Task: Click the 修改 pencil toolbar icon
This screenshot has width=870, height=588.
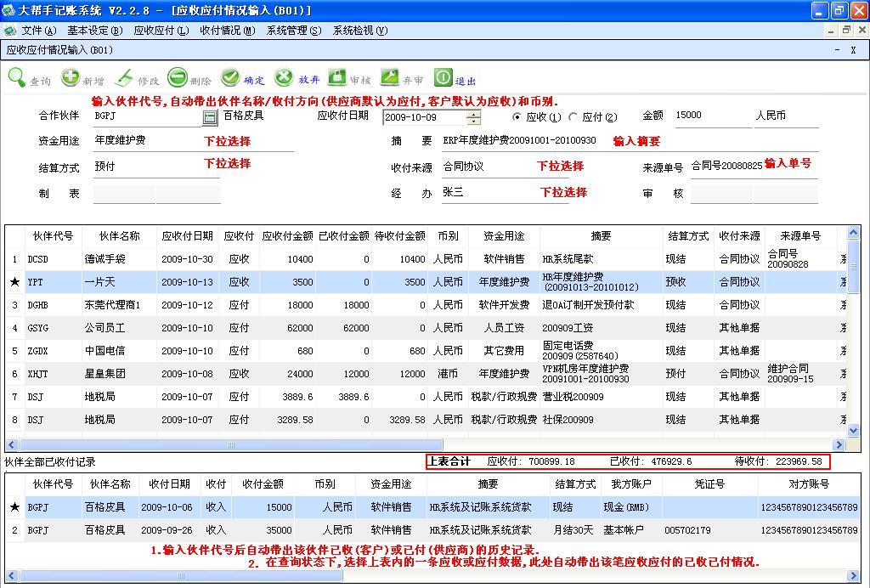Action: [x=124, y=77]
